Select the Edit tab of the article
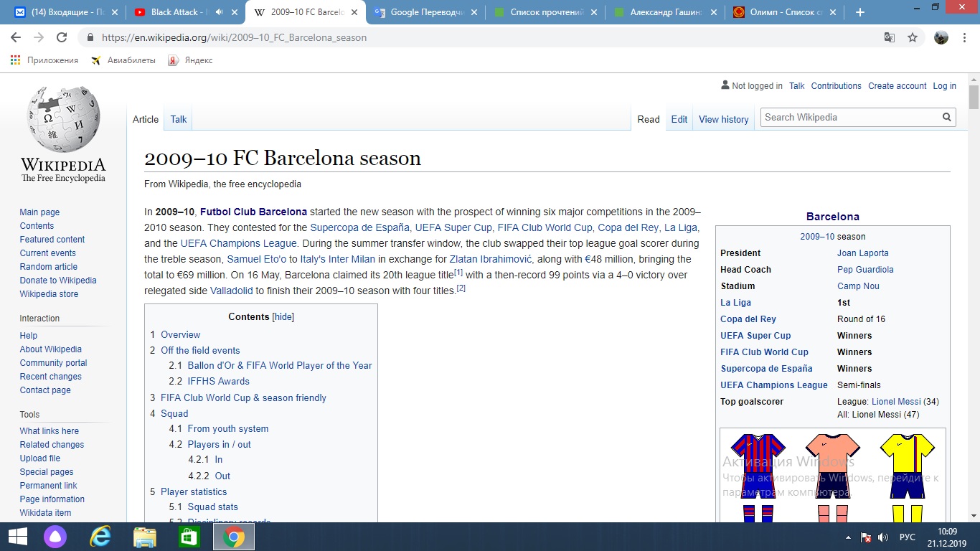Screen dimensions: 980x551 (679, 119)
